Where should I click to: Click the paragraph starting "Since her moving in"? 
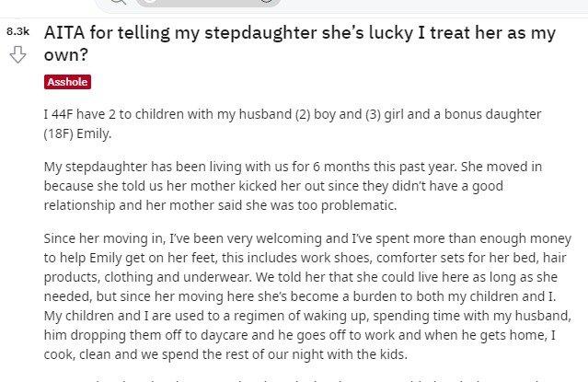[307, 296]
